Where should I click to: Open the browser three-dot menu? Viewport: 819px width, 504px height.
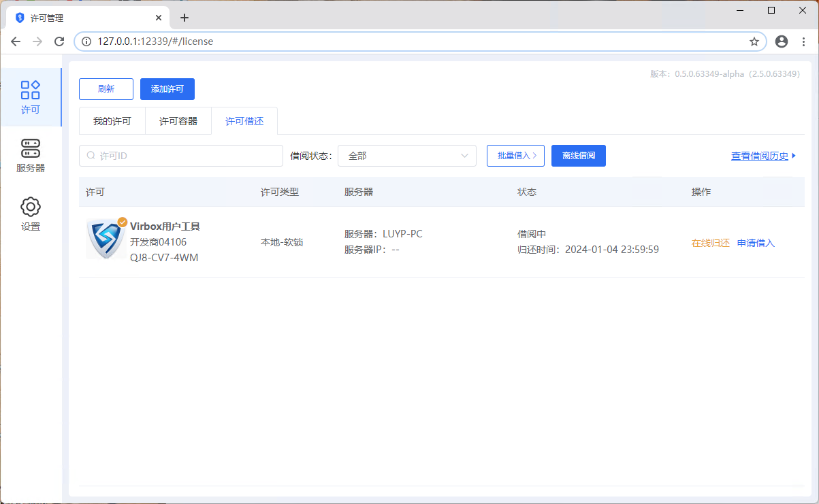click(x=803, y=41)
